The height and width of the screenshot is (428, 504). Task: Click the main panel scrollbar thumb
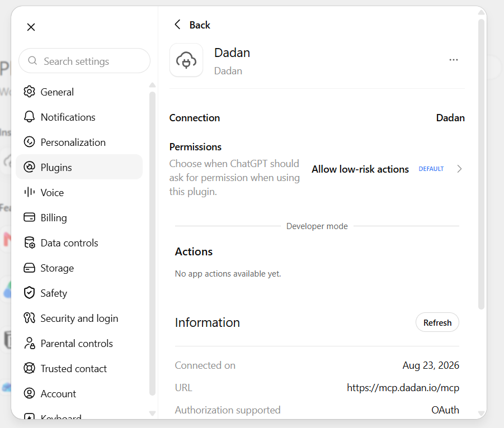click(481, 164)
